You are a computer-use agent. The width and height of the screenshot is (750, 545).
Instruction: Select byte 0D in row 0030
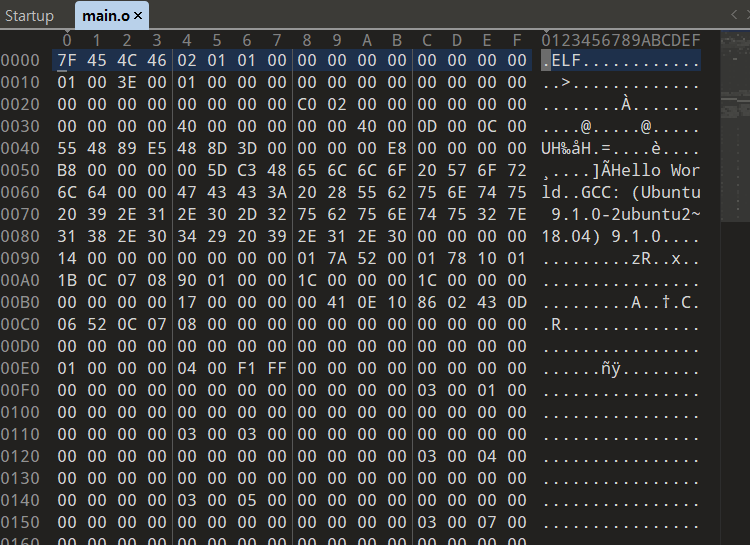click(x=427, y=126)
